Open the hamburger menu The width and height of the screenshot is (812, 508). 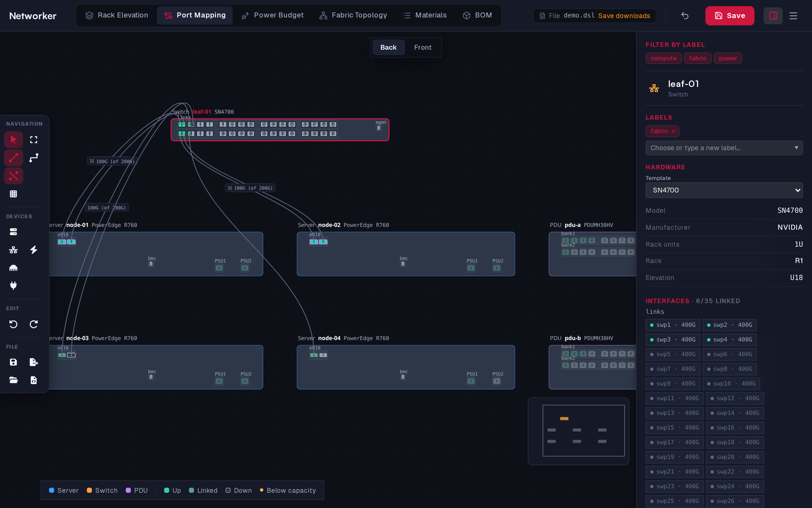pos(793,16)
